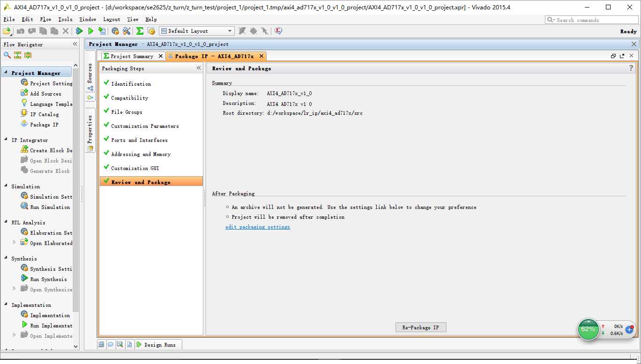Collapse the Packaging Steps panel chevron
641x364 pixels.
pyautogui.click(x=199, y=68)
